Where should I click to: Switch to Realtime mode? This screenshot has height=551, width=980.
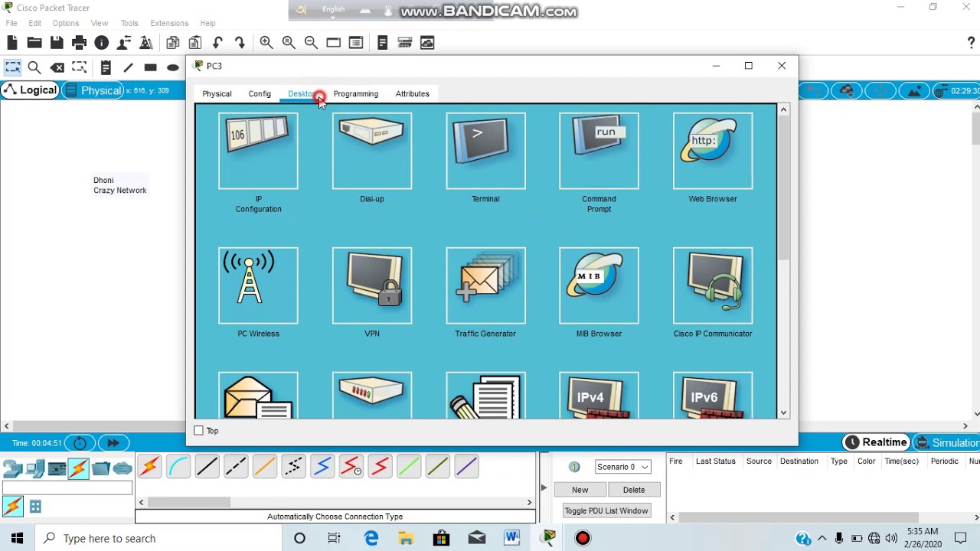tap(876, 442)
